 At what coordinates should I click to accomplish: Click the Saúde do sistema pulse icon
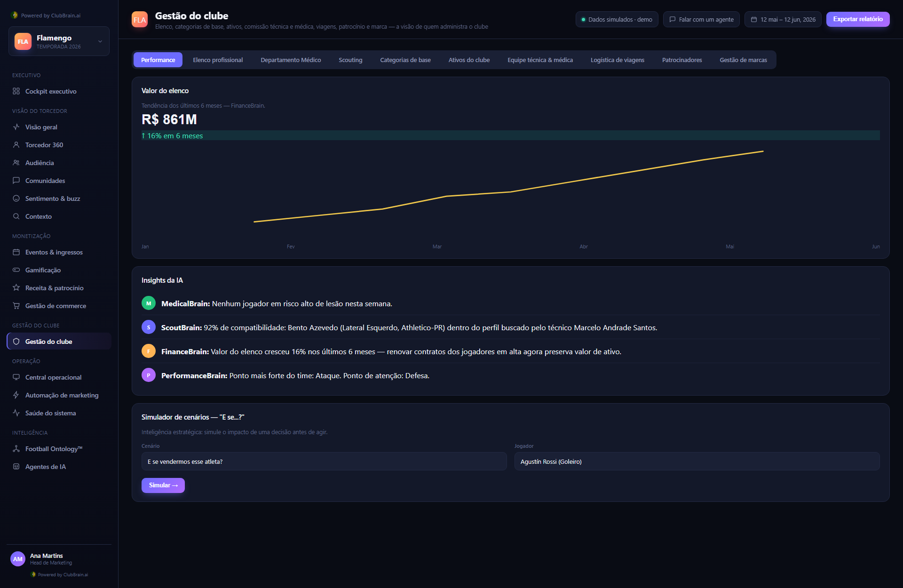tap(16, 413)
